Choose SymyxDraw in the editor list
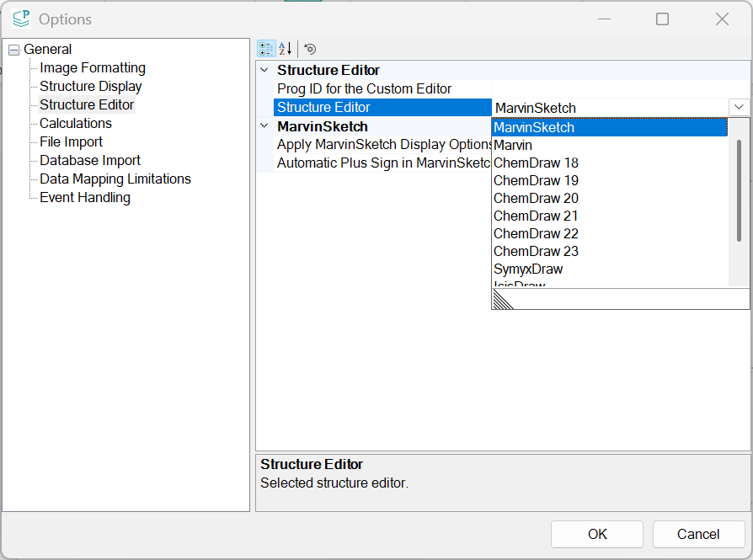Viewport: 753px width, 560px height. click(528, 269)
